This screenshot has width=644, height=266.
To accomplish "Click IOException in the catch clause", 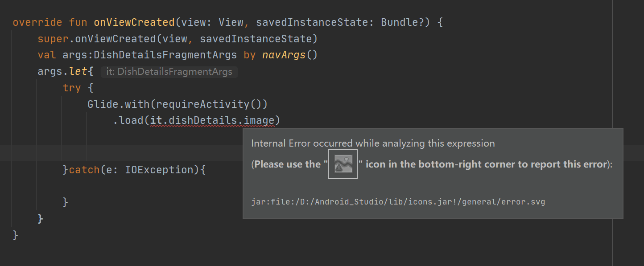I will tap(159, 170).
